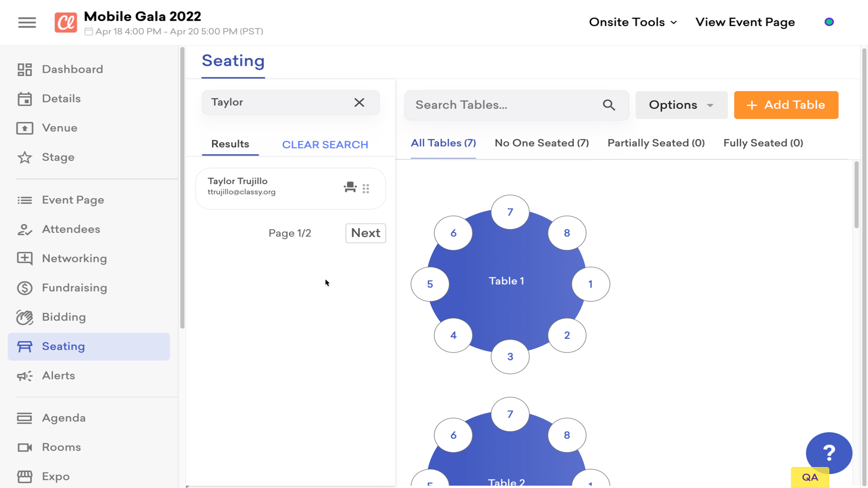Click the All Tables (7) active toggle
The height and width of the screenshot is (488, 868).
(443, 143)
